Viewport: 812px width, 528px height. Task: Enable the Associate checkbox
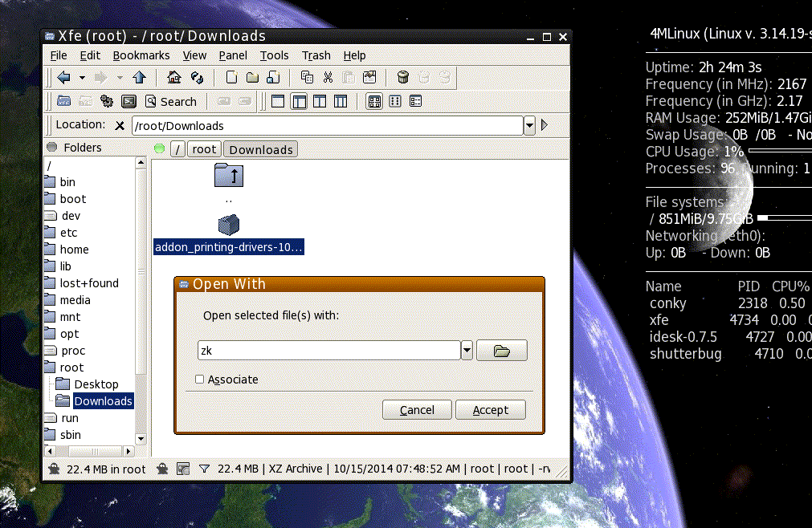(x=199, y=379)
